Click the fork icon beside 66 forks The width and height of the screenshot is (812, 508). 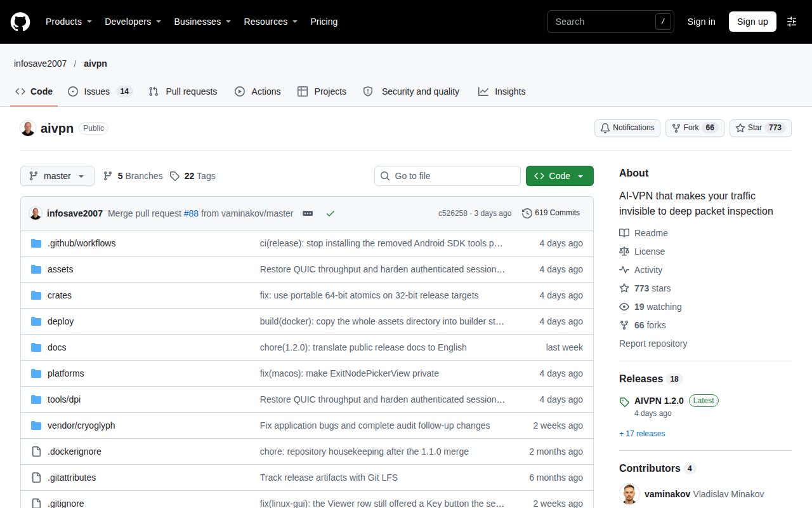click(x=624, y=325)
